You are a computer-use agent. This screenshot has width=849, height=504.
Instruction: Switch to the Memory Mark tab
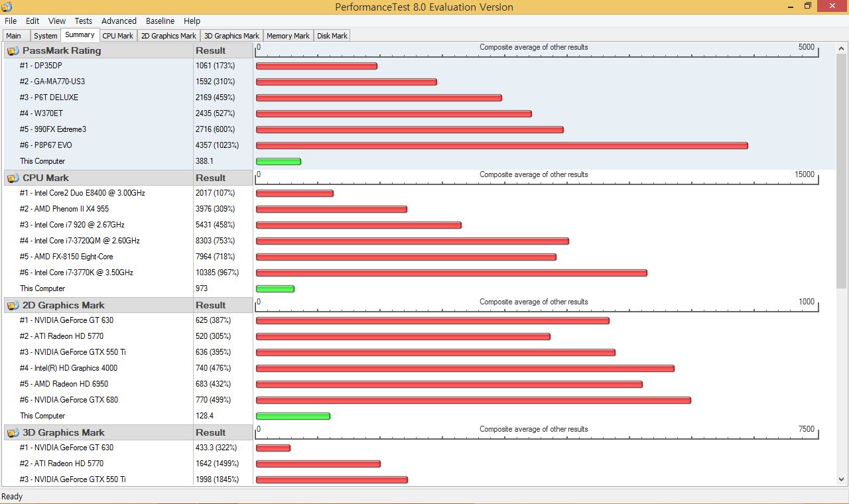click(289, 36)
